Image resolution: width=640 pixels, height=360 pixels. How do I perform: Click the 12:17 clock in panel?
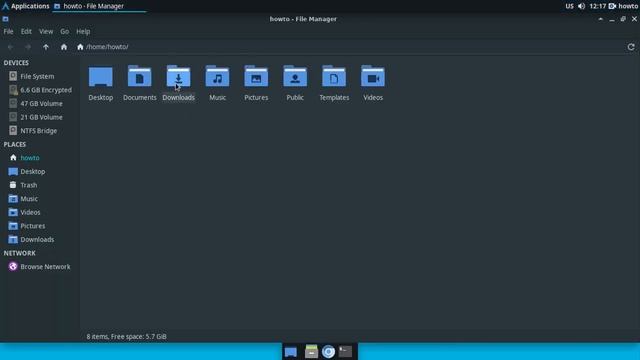(598, 6)
